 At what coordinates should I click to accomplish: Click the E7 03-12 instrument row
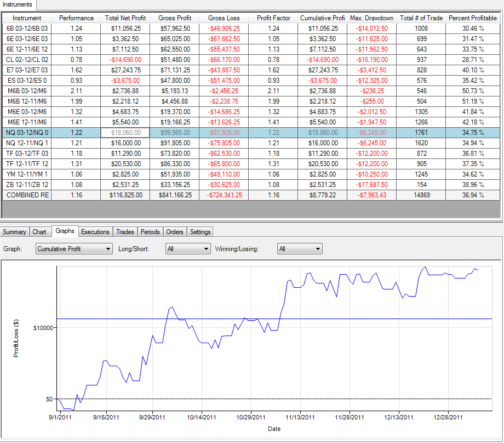pos(251,70)
